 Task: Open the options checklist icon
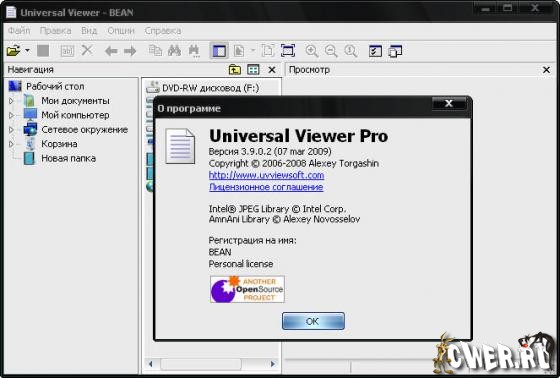click(x=375, y=51)
